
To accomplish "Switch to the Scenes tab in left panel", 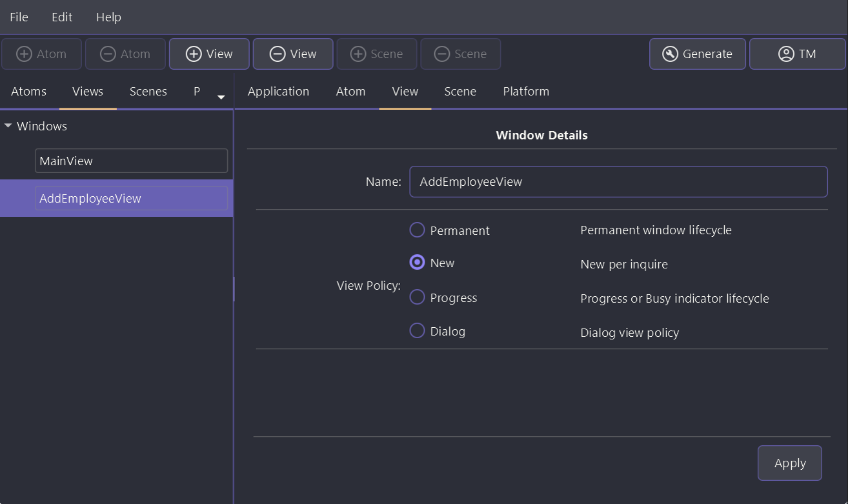I will (148, 92).
